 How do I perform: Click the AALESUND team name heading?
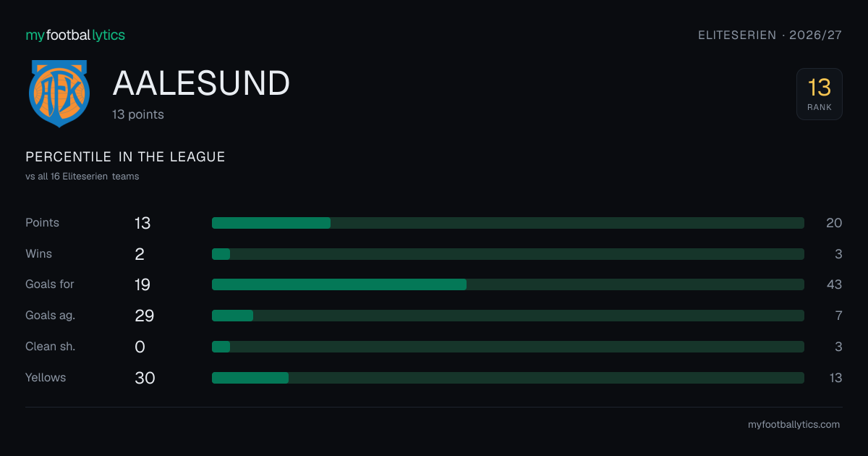pyautogui.click(x=201, y=84)
